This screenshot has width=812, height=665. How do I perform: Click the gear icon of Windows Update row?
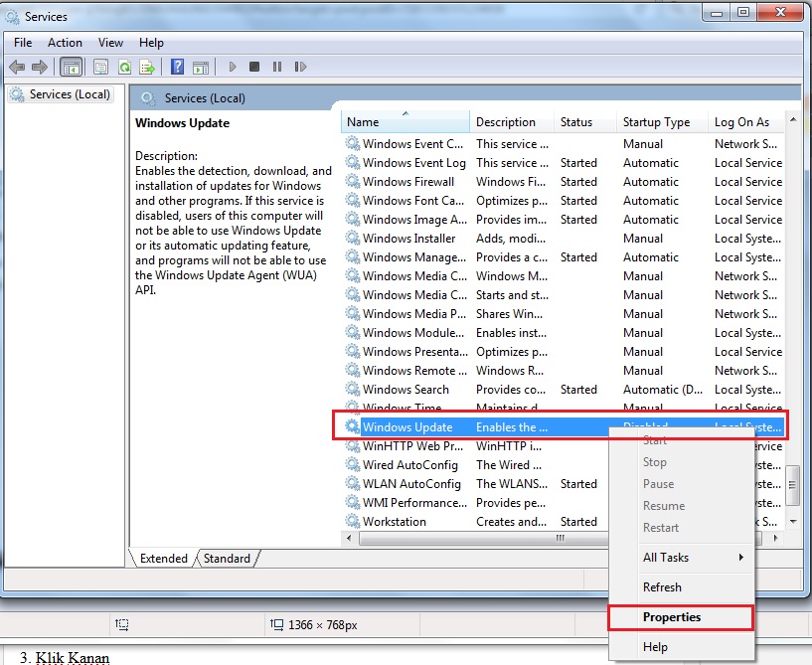[353, 426]
